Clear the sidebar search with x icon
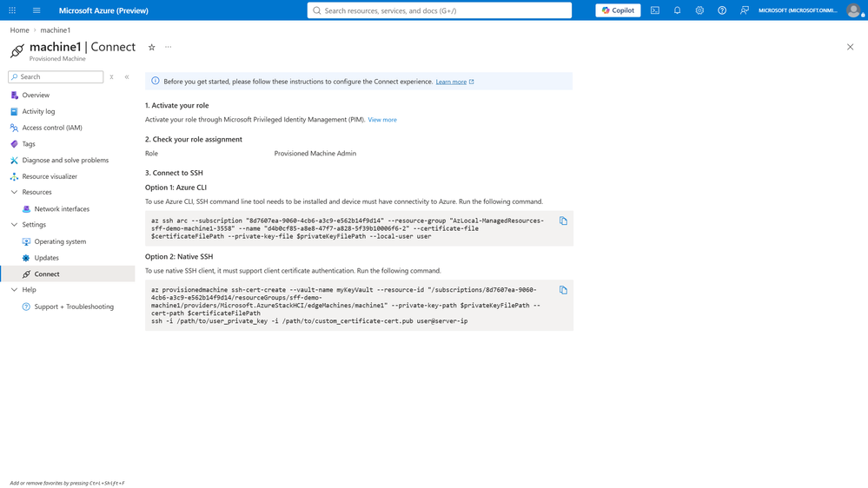Viewport: 868px width, 488px height. point(111,77)
